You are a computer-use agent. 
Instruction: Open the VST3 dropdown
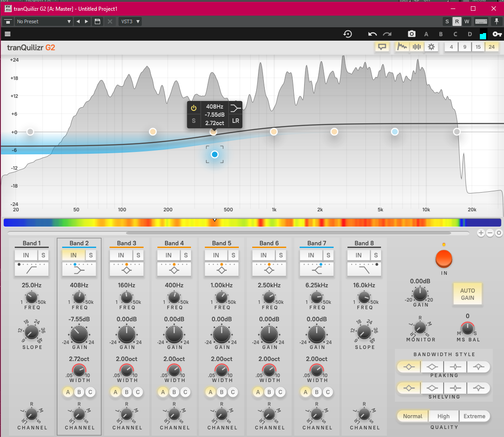(130, 21)
